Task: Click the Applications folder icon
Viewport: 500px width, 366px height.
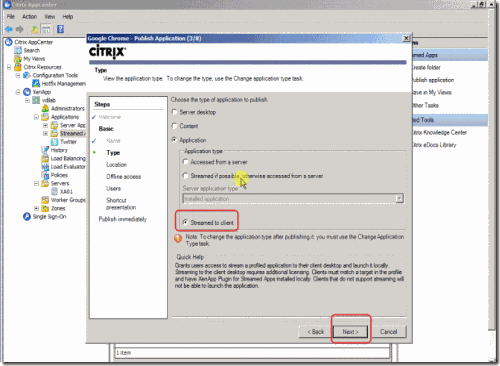Action: pos(45,117)
